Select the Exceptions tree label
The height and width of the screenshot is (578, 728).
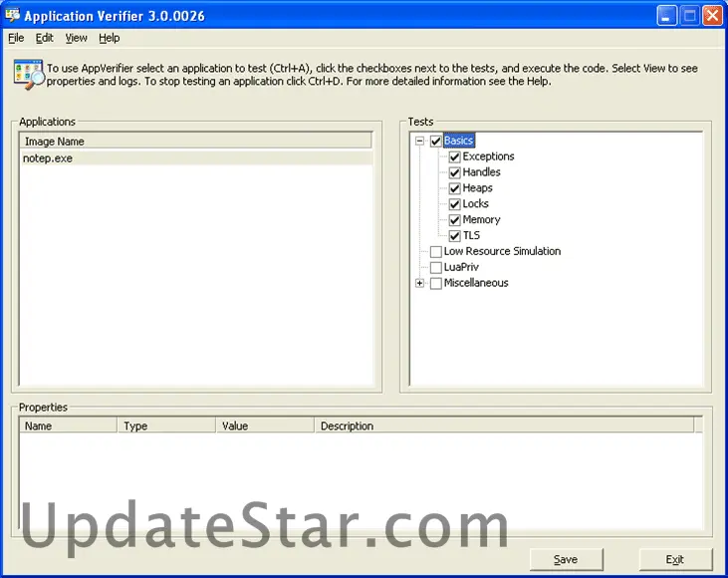pos(488,156)
